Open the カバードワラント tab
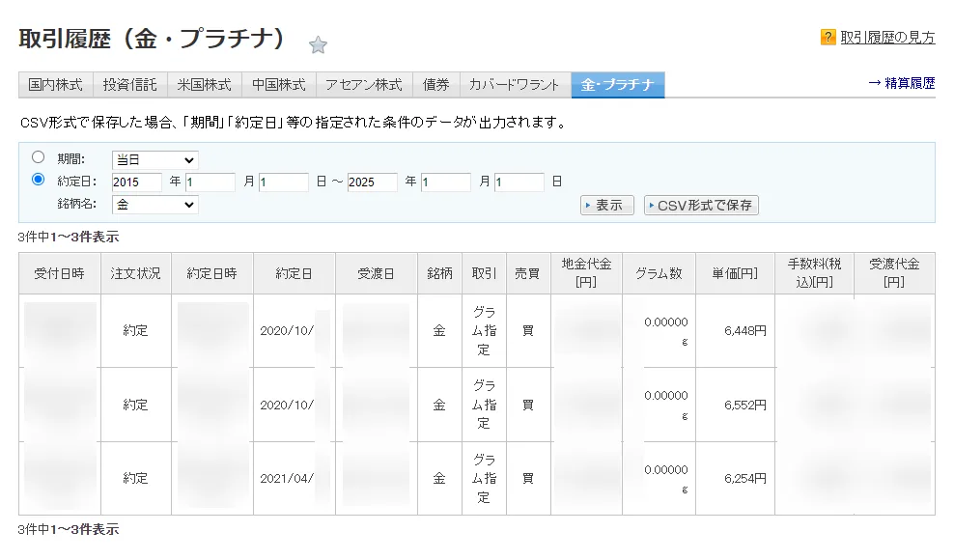Image resolution: width=954 pixels, height=560 pixels. point(515,85)
